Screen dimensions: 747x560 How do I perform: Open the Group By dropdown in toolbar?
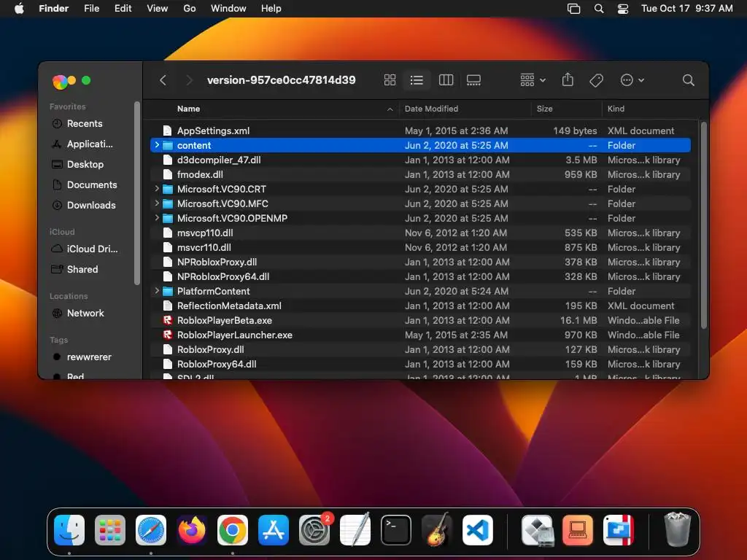[533, 80]
